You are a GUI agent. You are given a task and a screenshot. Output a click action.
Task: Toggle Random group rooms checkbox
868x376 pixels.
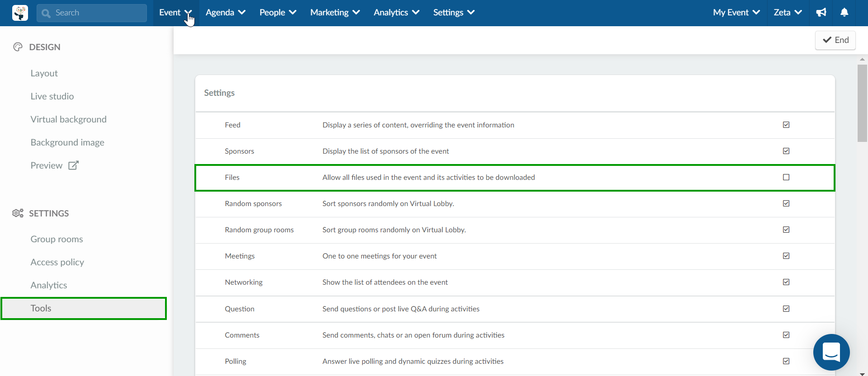click(x=786, y=230)
